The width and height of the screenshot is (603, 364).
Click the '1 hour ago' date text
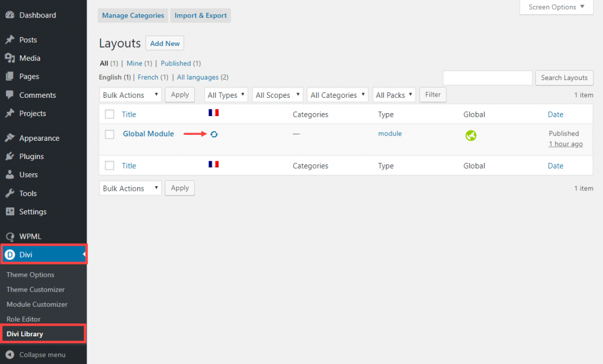pos(566,144)
